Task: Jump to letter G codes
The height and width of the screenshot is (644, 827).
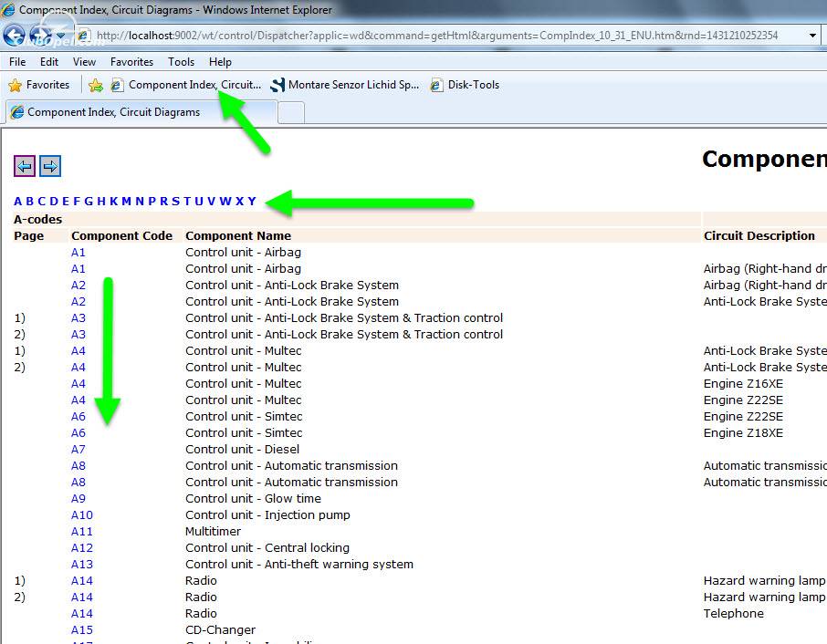Action: (x=89, y=202)
